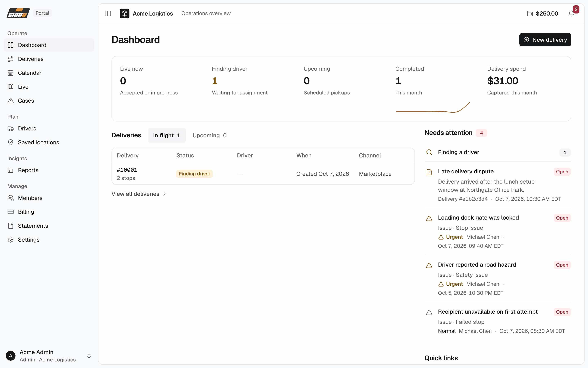Go to Deliveries in the sidebar

[x=49, y=59]
